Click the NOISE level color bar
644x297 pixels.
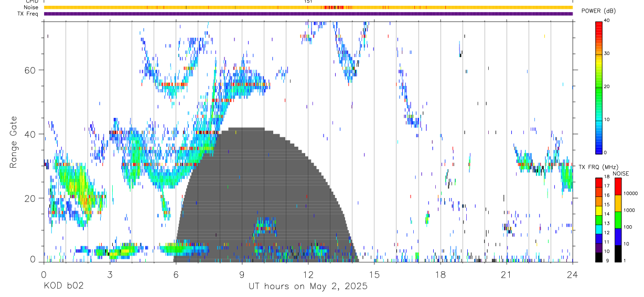pyautogui.click(x=618, y=219)
